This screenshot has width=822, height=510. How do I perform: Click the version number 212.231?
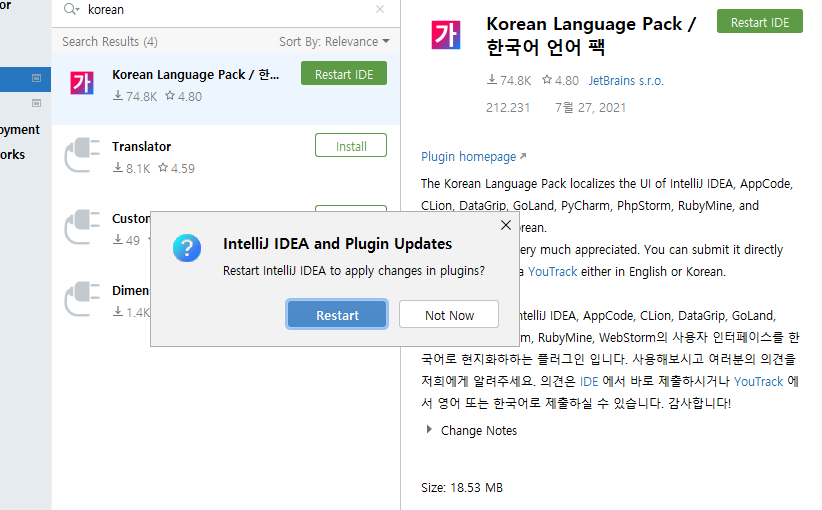tap(508, 107)
